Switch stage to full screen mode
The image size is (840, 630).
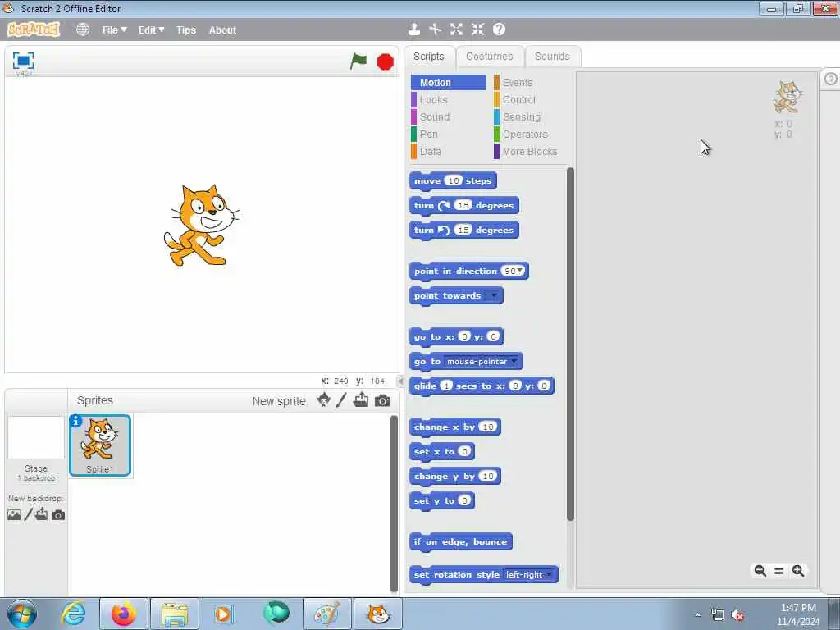(x=23, y=61)
